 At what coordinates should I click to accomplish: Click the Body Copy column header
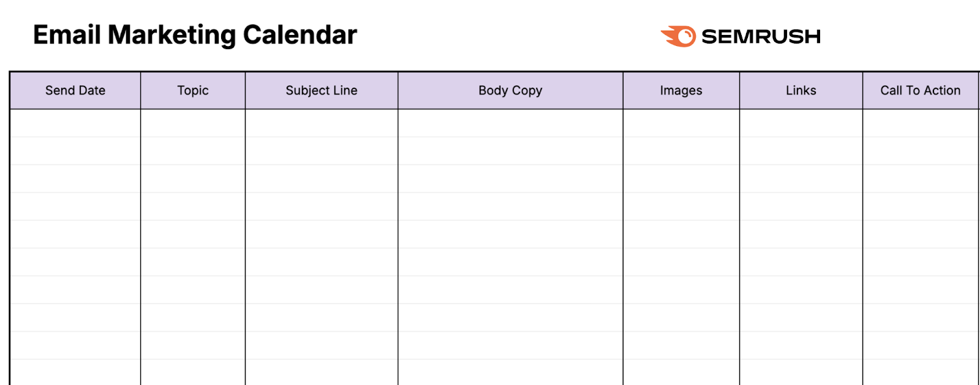coord(510,91)
